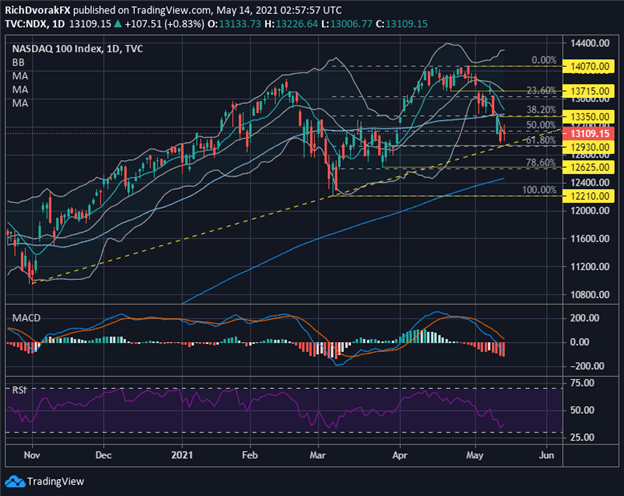
Task: Click the 11600.00 price axis value
Action: [590, 239]
